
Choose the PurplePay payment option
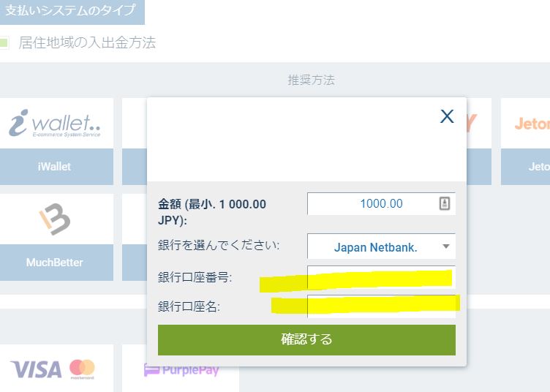[x=181, y=369]
